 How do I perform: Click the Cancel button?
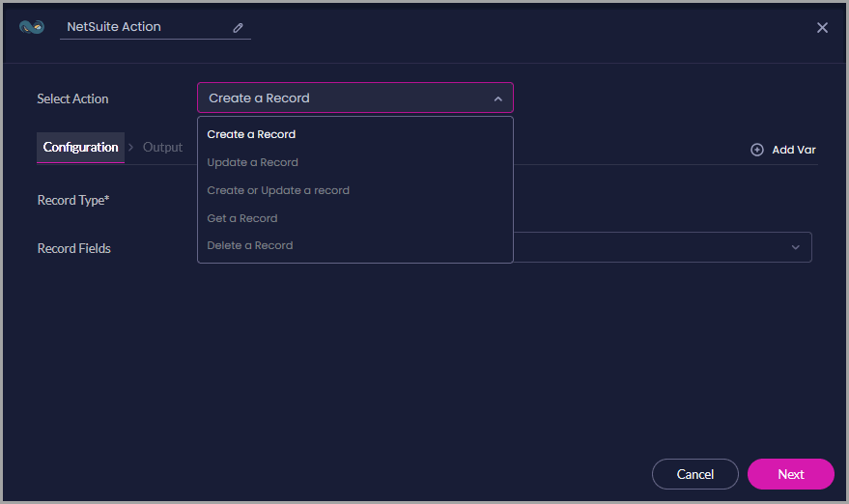pos(695,474)
